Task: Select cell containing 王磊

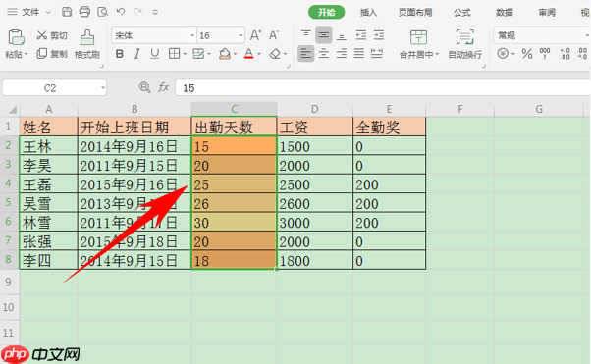Action: tap(48, 183)
